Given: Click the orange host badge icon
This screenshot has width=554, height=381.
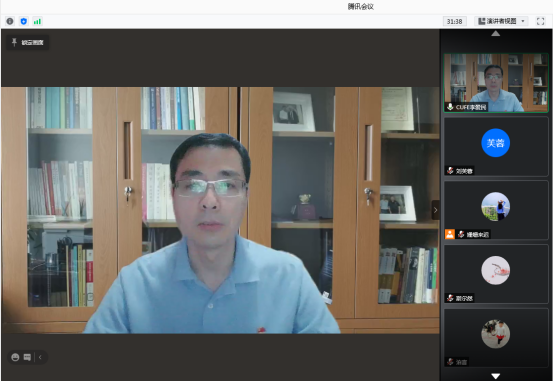Looking at the screenshot, I should [x=449, y=234].
